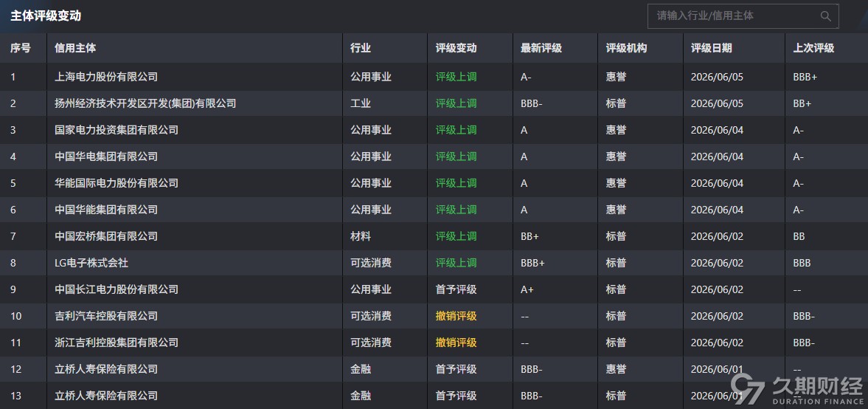
Task: Click 标普 agency in the 扬州经济技术开发区 row
Action: [616, 103]
